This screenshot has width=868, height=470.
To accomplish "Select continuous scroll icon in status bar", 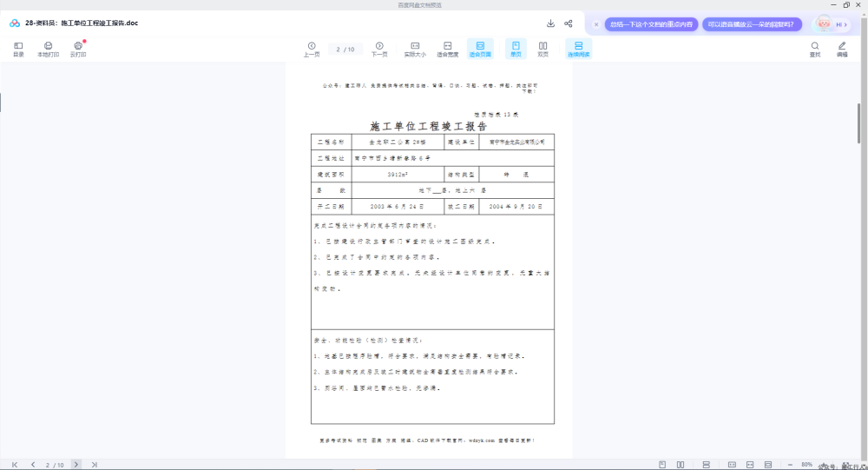I will 706,465.
